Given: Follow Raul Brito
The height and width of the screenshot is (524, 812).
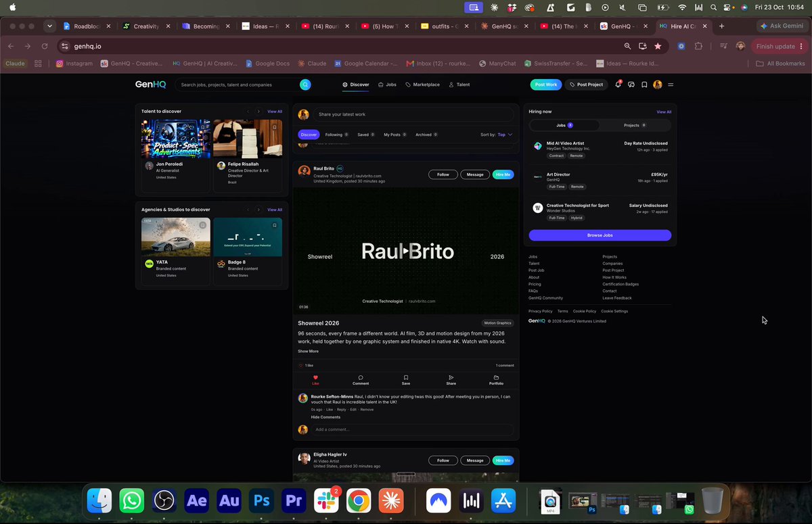Looking at the screenshot, I should pyautogui.click(x=443, y=174).
